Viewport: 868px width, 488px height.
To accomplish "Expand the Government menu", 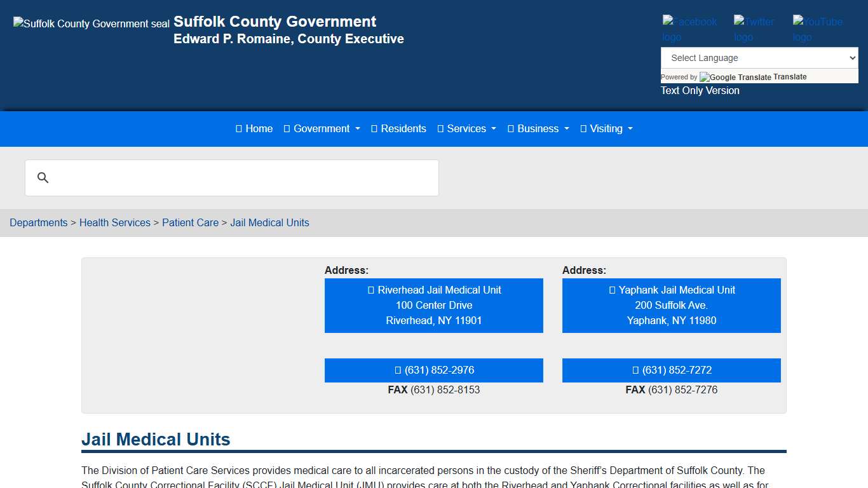I will pyautogui.click(x=322, y=129).
